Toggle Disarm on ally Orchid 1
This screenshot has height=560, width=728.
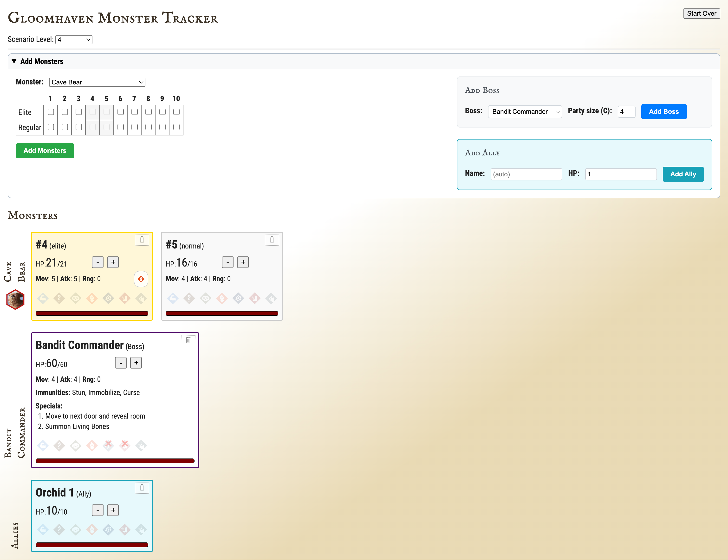141,530
